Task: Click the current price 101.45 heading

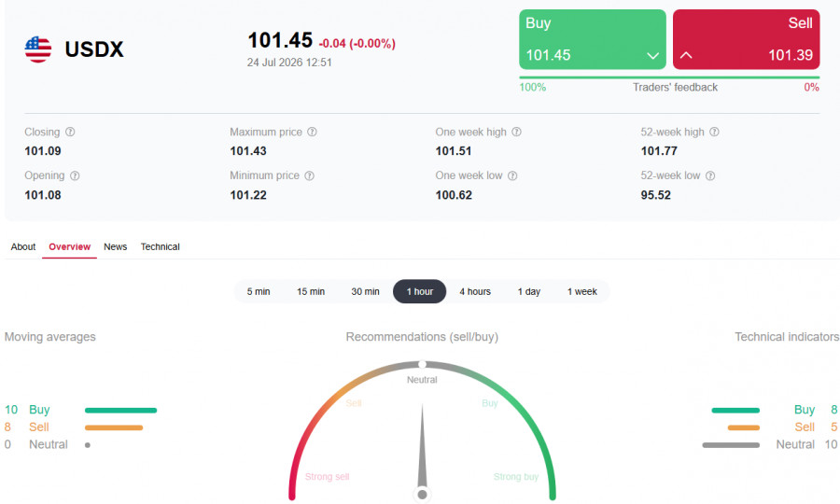Action: [x=280, y=40]
